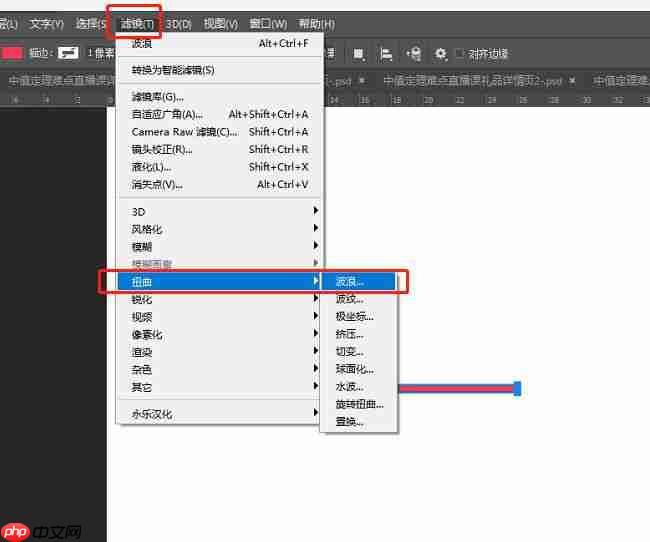Click the blue endpoint handle of the line
Image resolution: width=650 pixels, height=542 pixels.
point(517,389)
